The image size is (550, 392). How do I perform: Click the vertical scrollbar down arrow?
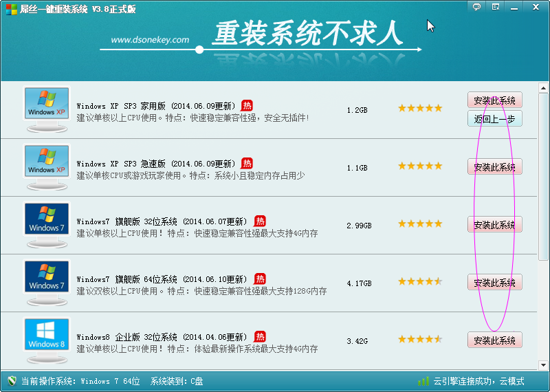click(543, 364)
